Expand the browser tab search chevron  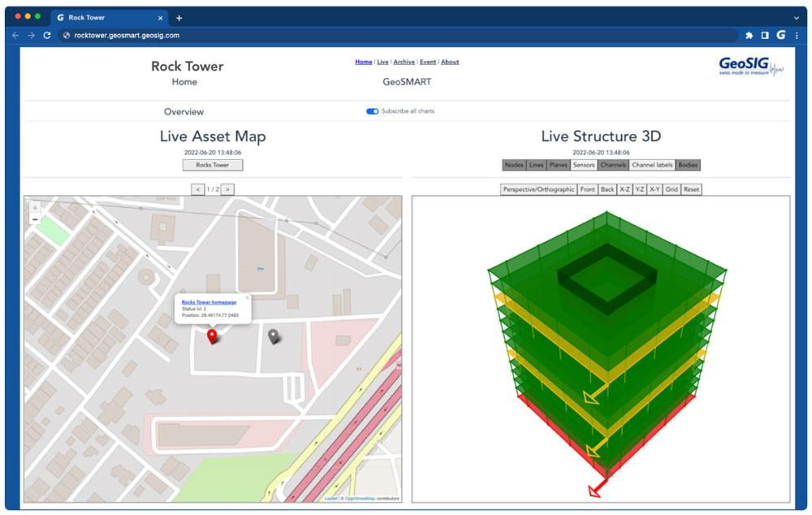(x=796, y=18)
